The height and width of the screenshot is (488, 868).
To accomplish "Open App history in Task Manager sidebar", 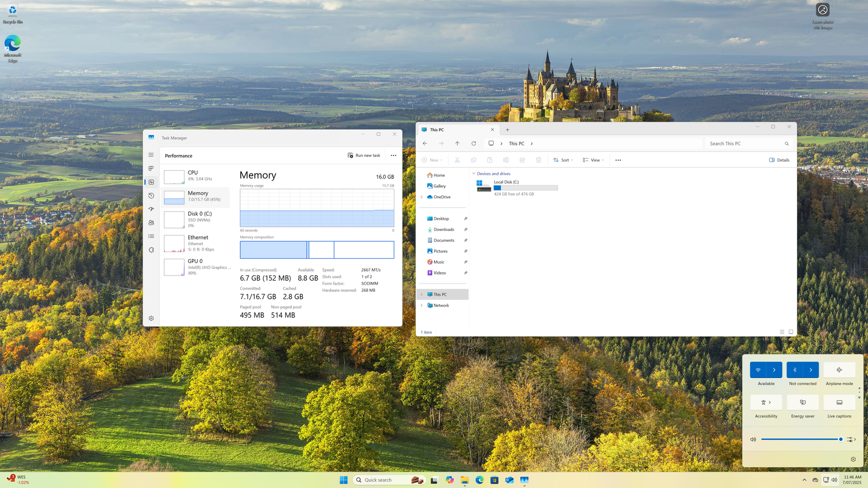I will 151,196.
